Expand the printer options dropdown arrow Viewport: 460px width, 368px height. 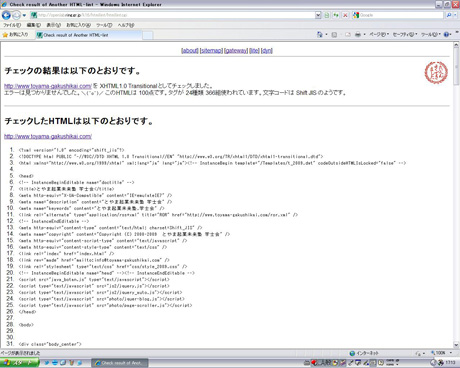pyautogui.click(x=364, y=35)
